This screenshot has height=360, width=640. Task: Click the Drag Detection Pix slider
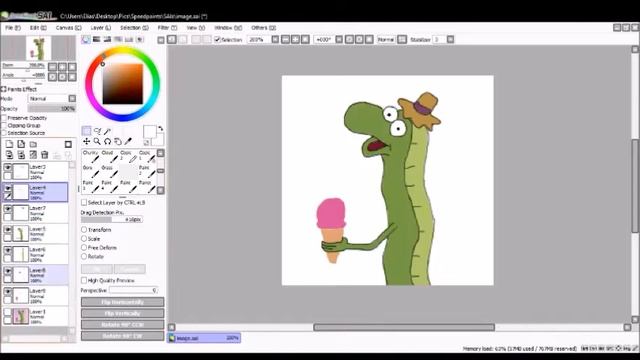(111, 220)
